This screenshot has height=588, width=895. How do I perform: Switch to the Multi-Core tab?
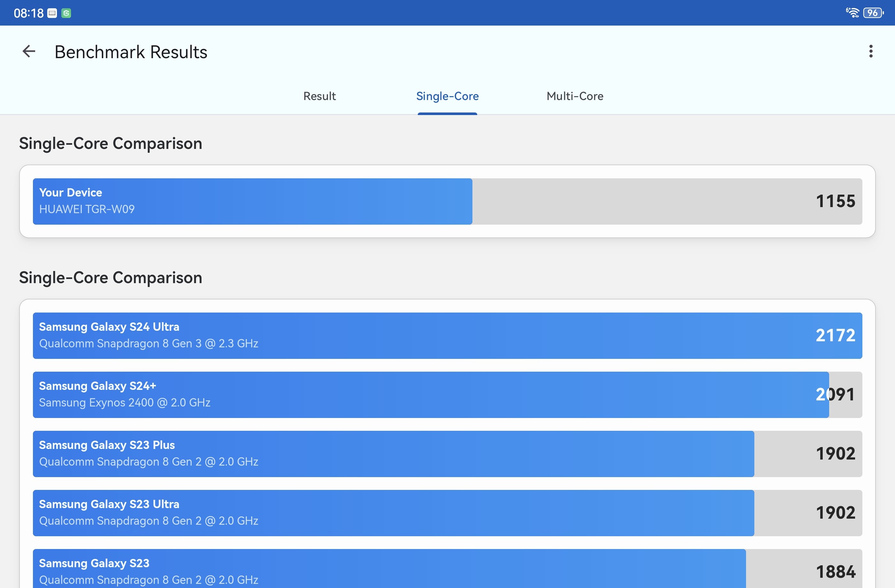coord(575,96)
